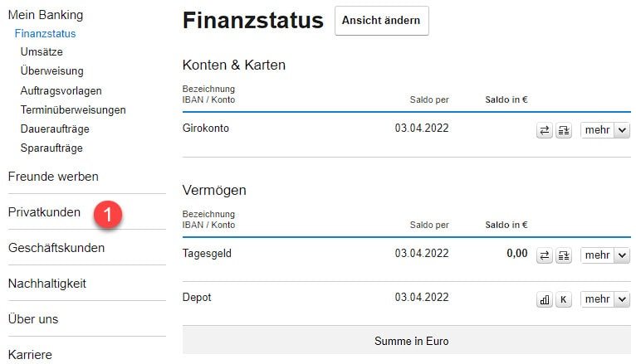Select the Finanzstatus sidebar link

45,34
